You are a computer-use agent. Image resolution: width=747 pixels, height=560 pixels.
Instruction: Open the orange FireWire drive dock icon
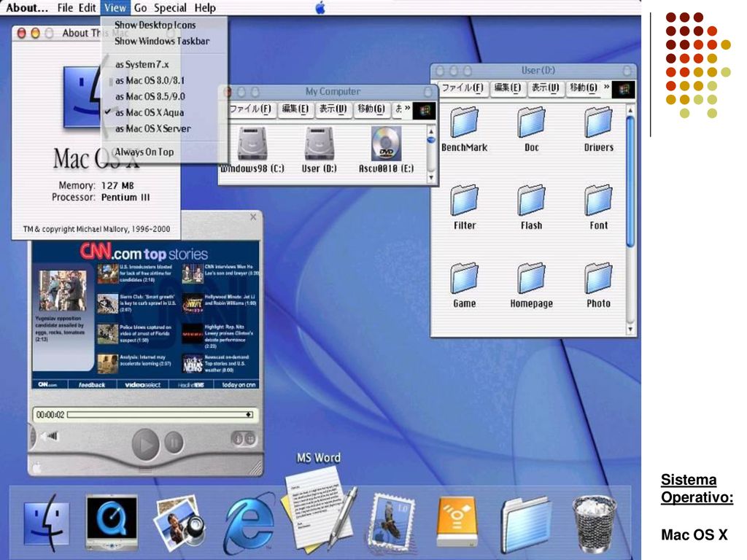pos(457,521)
